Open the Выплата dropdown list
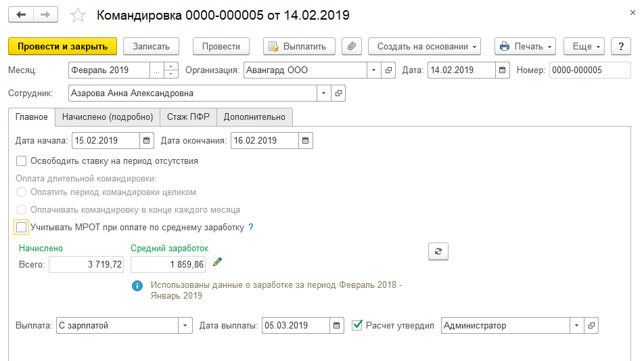 (x=185, y=326)
